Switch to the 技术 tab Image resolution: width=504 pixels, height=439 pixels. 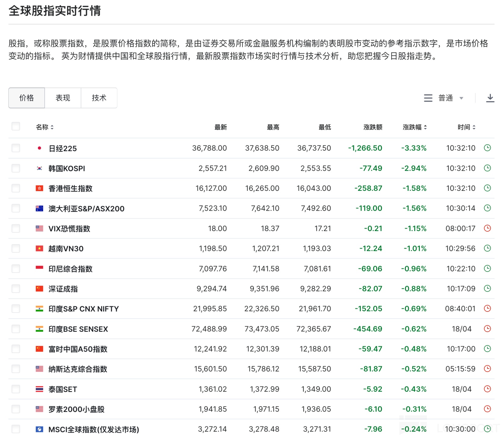pyautogui.click(x=99, y=98)
